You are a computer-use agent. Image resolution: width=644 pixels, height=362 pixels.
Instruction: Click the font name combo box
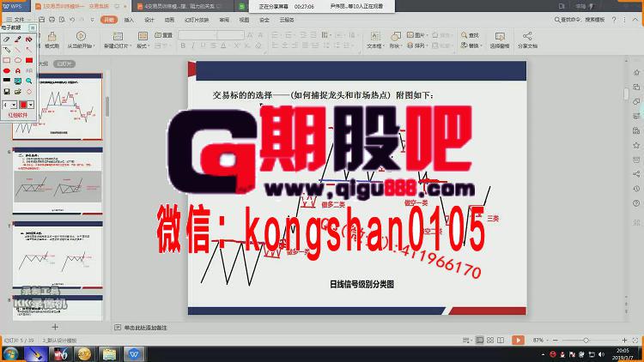click(197, 35)
